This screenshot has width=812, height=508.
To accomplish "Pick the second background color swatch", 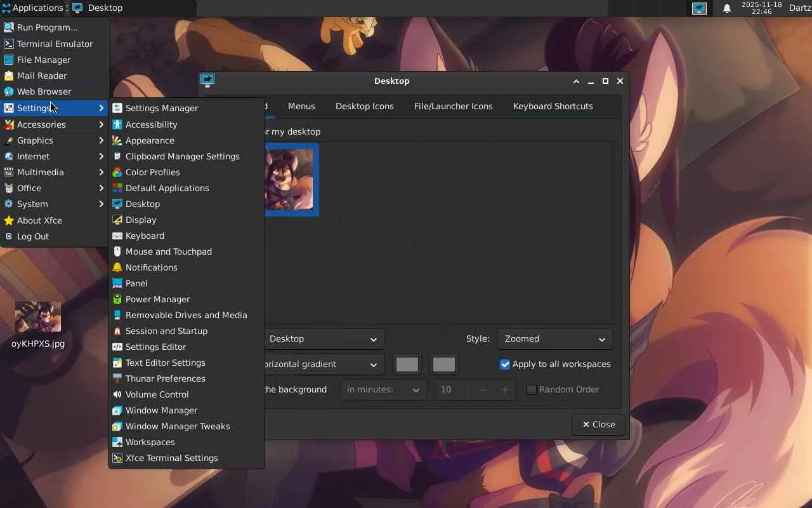I will 443,364.
